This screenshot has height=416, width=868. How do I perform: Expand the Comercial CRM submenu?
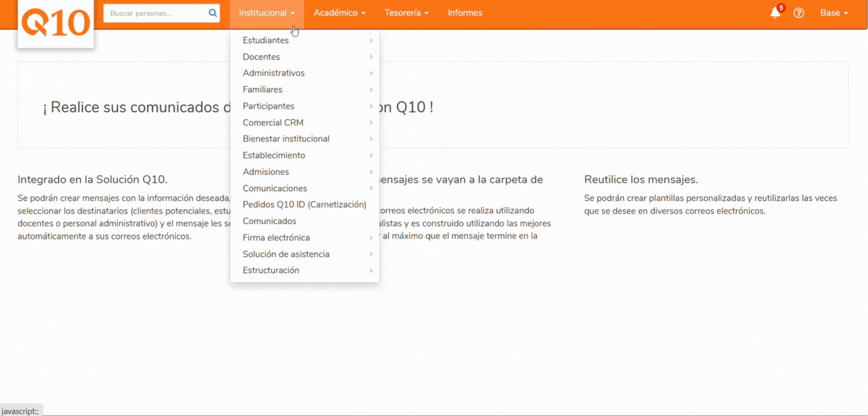click(x=305, y=123)
